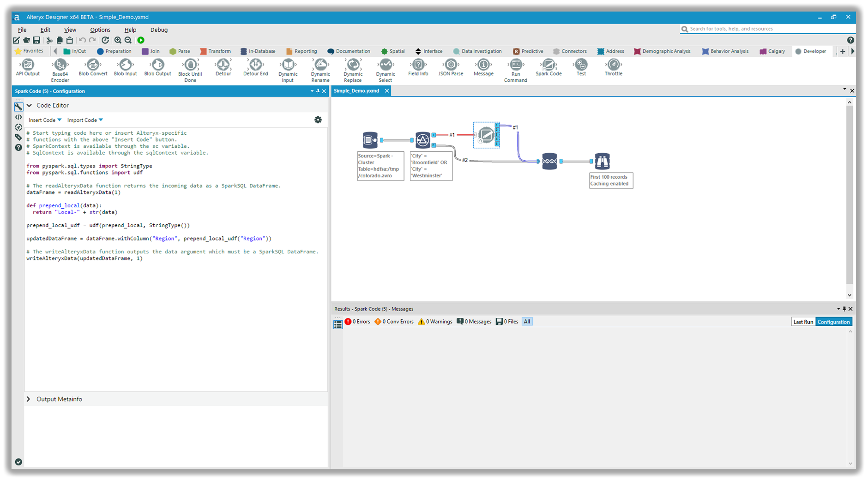Toggle the 0 Errors filter in Results

click(x=358, y=321)
